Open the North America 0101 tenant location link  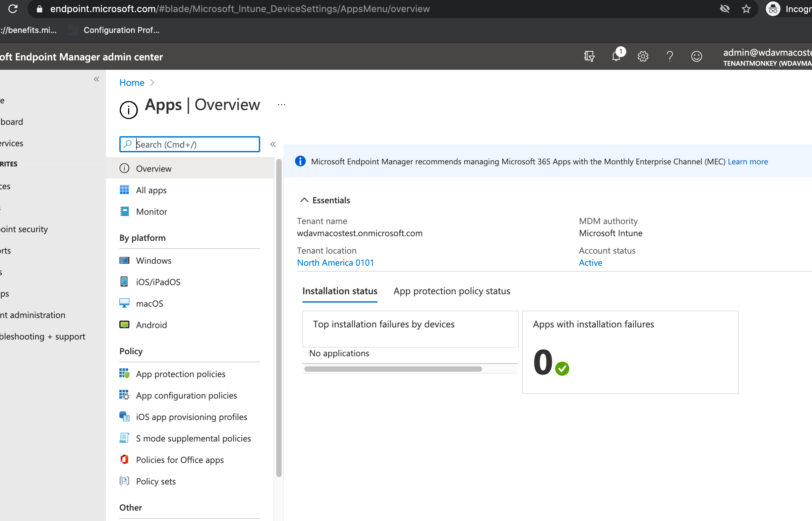coord(335,263)
